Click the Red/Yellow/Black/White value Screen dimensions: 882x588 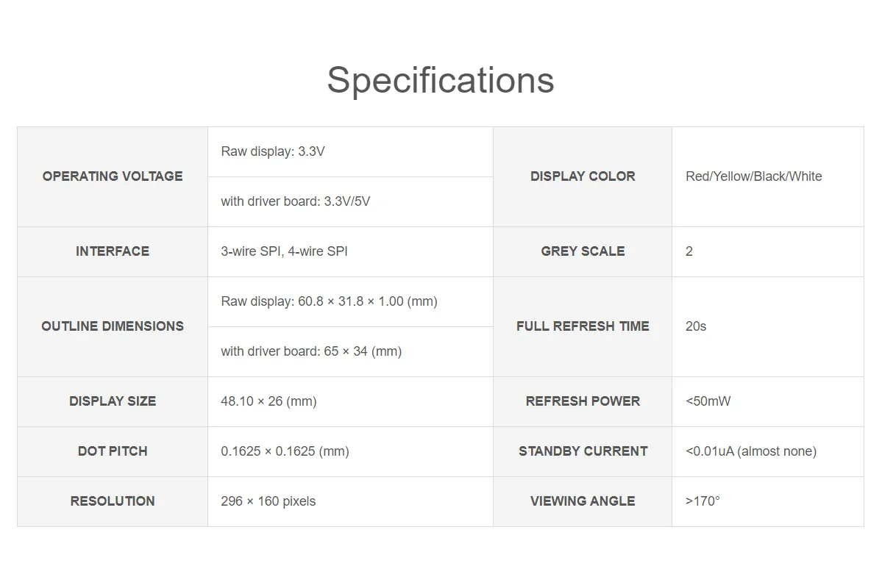(x=753, y=176)
